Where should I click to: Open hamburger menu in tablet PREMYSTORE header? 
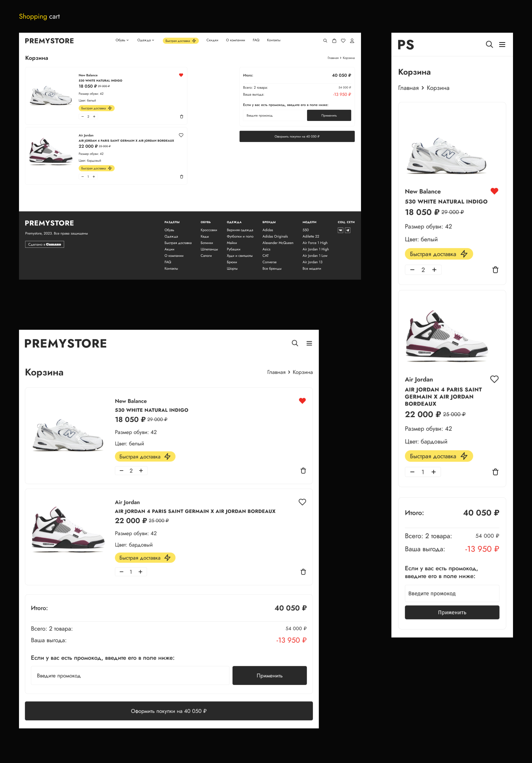[309, 343]
